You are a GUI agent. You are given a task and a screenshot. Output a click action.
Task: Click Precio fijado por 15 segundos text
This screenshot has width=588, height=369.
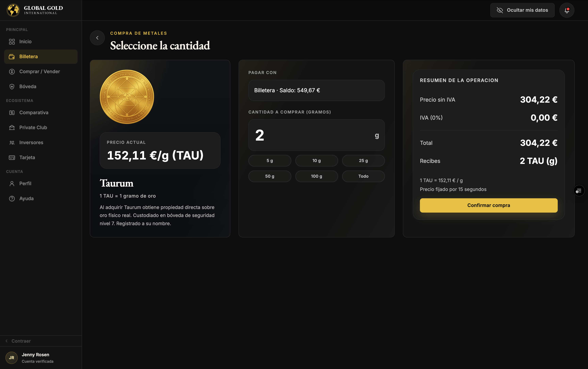point(453,189)
